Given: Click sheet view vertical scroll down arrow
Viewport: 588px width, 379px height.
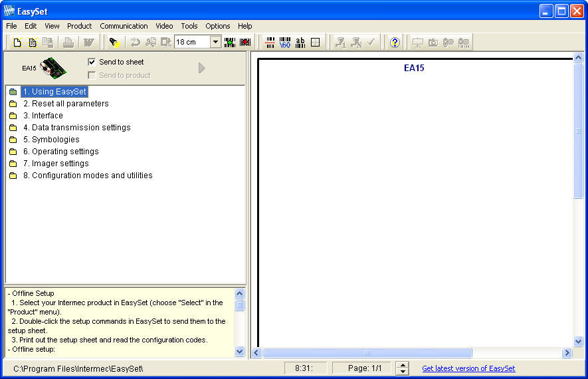Looking at the screenshot, I should (578, 342).
